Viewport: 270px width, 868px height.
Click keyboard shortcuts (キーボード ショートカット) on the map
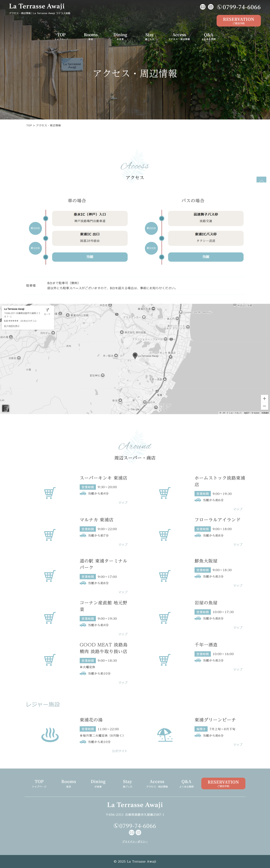pos(231,413)
